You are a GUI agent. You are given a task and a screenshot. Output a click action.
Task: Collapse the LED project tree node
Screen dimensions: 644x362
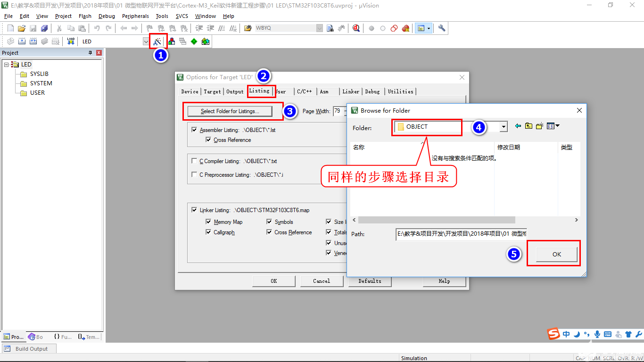pyautogui.click(x=7, y=65)
